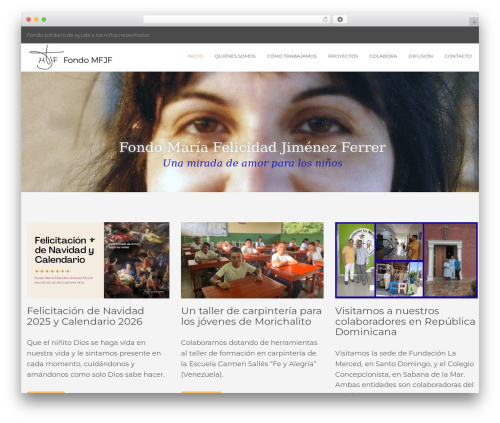Click excerpt beginning Que el niñito Dios se haga vida
The width and height of the screenshot is (500, 423).
click(x=96, y=358)
